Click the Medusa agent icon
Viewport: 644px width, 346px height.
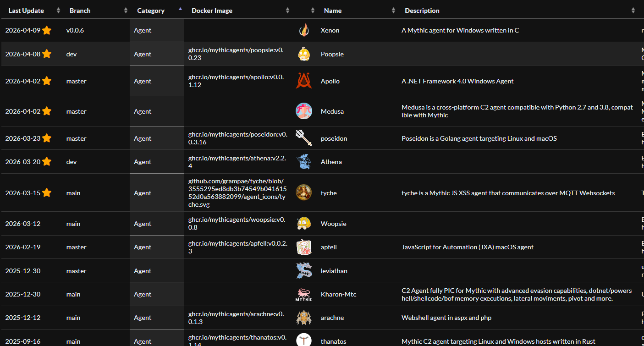pyautogui.click(x=304, y=111)
